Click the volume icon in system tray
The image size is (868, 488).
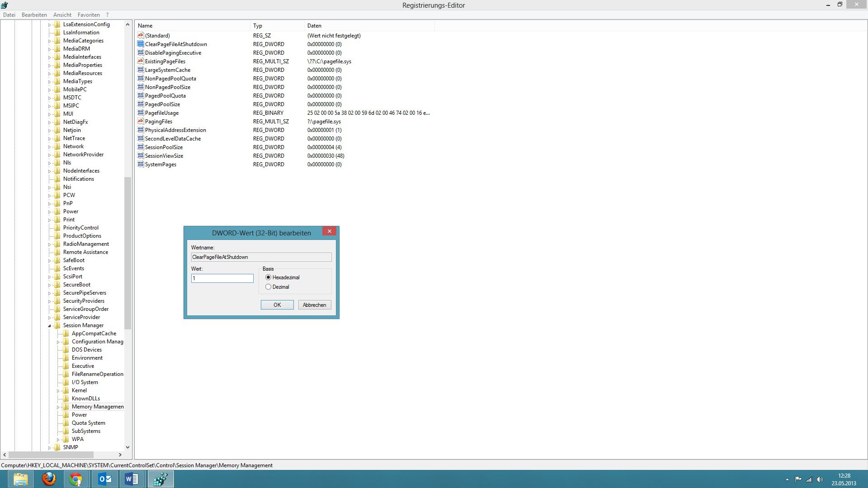(820, 479)
